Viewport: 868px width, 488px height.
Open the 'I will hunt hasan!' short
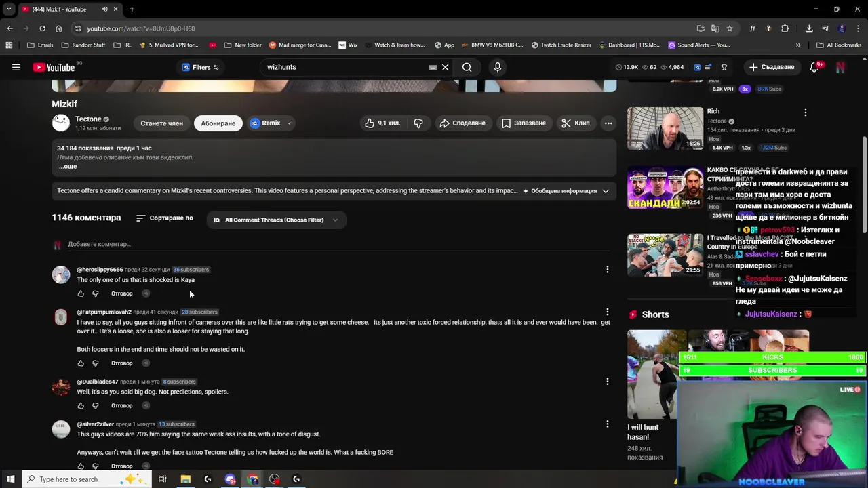pos(652,373)
